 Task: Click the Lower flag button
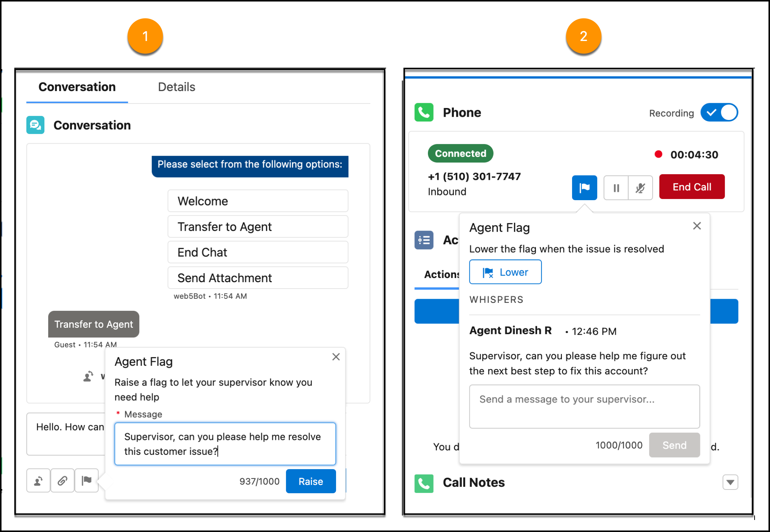coord(505,272)
